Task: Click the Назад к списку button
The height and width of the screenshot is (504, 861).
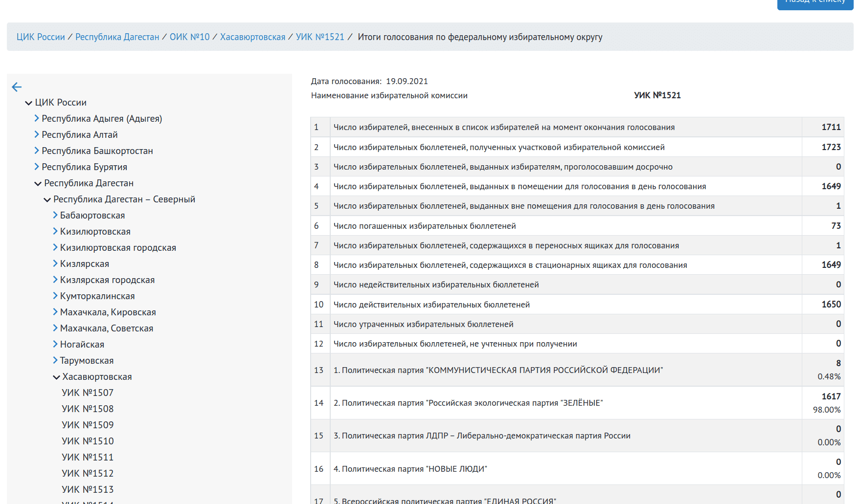Action: coord(815,2)
